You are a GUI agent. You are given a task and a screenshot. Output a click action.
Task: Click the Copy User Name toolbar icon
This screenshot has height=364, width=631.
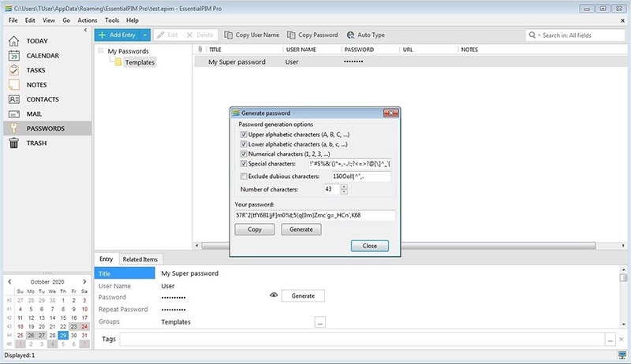coord(228,35)
